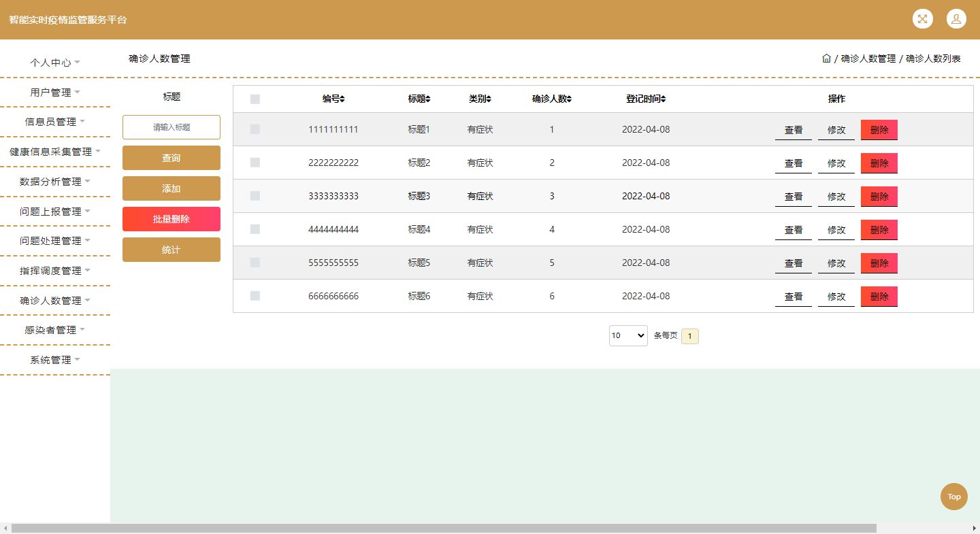Open 确诊人数管理 sidebar menu
Image resolution: width=980 pixels, height=534 pixels.
(x=55, y=301)
